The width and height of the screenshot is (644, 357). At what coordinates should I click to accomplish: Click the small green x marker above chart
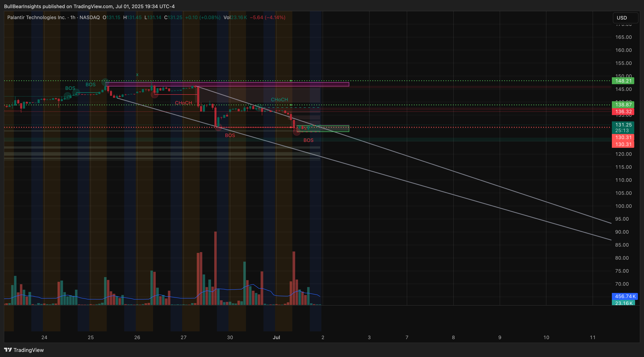(137, 75)
